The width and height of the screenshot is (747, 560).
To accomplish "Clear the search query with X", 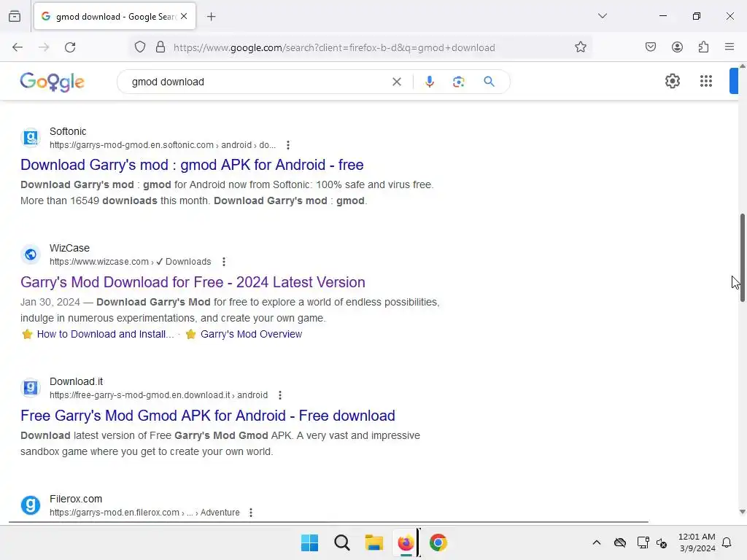I will (396, 82).
